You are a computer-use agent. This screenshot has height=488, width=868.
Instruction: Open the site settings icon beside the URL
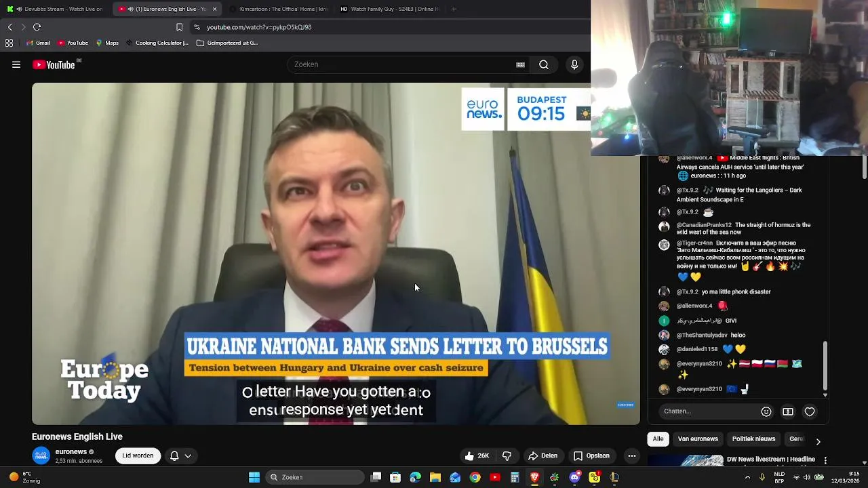(x=197, y=27)
